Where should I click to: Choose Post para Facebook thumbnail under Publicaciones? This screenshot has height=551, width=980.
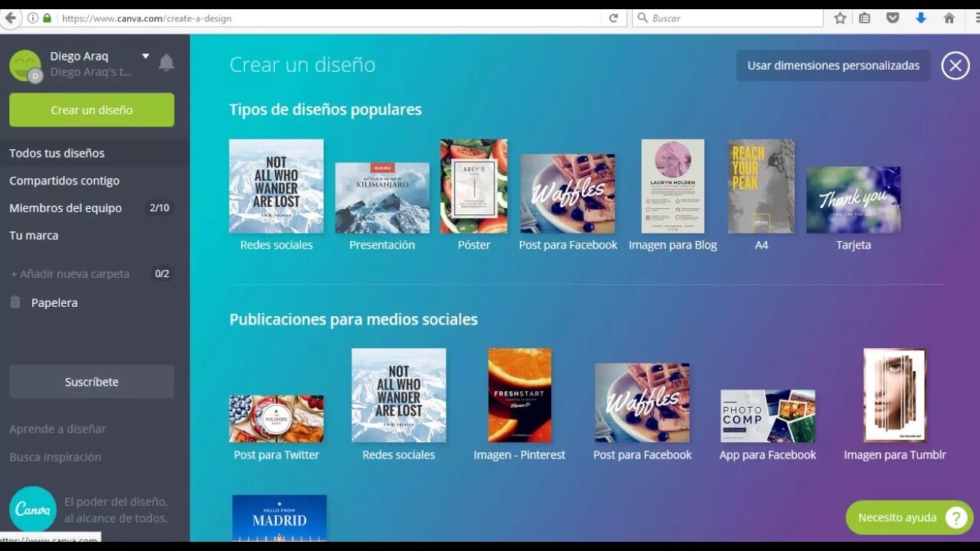[x=642, y=403]
